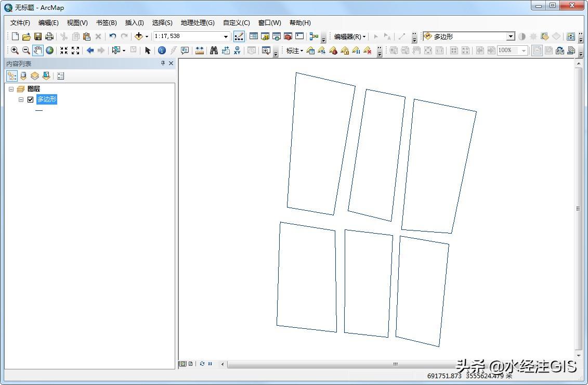Open layout zoom percentage 100% dropdown
The height and width of the screenshot is (385, 588).
pyautogui.click(x=524, y=50)
